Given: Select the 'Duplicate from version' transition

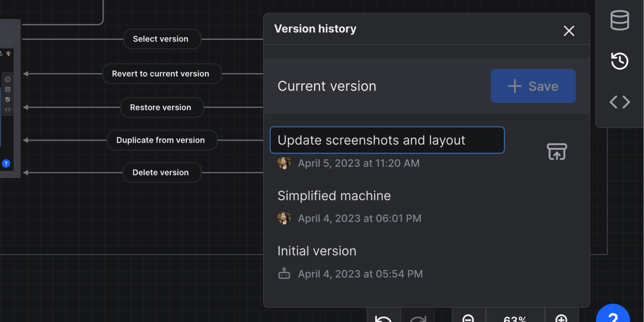Looking at the screenshot, I should click(161, 140).
